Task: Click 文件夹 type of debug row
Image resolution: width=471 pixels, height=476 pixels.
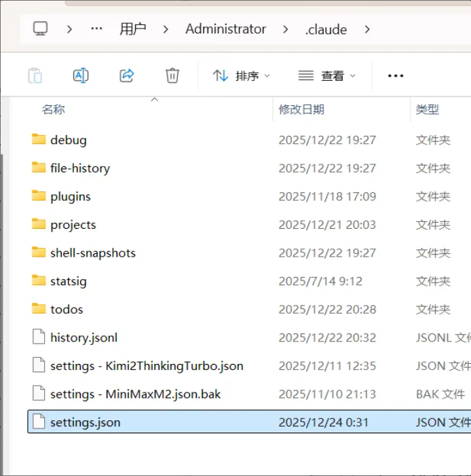Action: coord(433,140)
